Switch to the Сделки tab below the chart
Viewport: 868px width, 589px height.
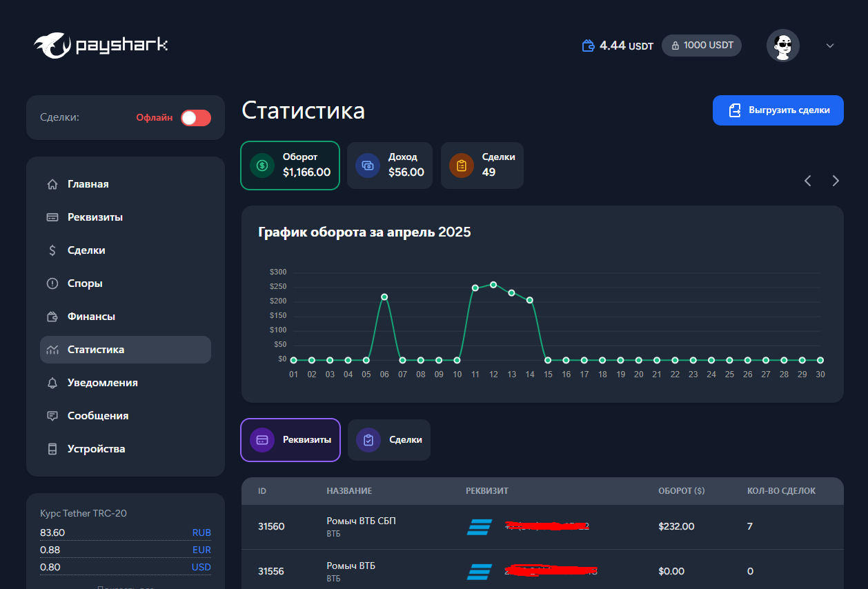pyautogui.click(x=389, y=440)
